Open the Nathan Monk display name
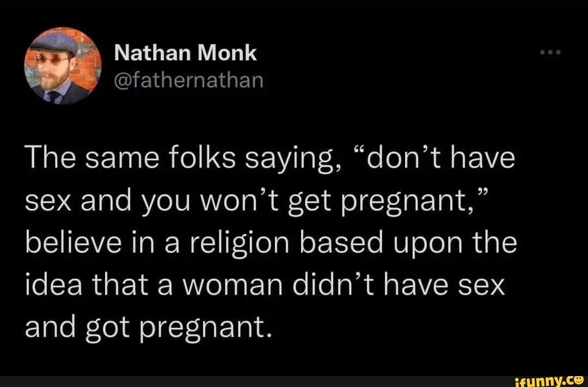The width and height of the screenshot is (588, 387). 186,53
